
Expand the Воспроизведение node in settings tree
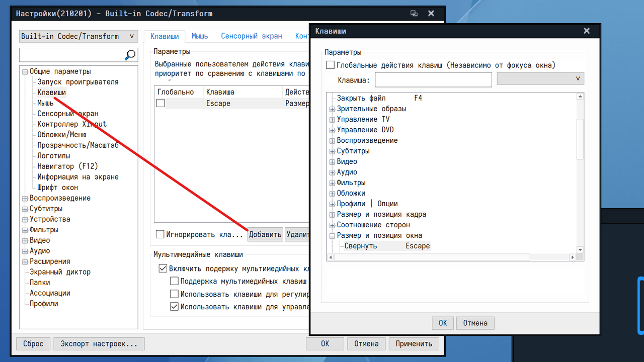25,199
